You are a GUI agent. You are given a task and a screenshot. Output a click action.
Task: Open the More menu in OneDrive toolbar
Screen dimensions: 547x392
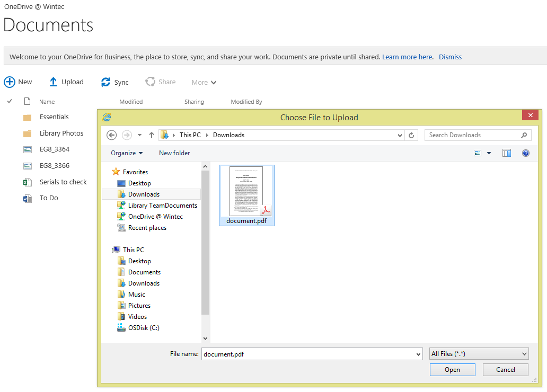click(204, 82)
